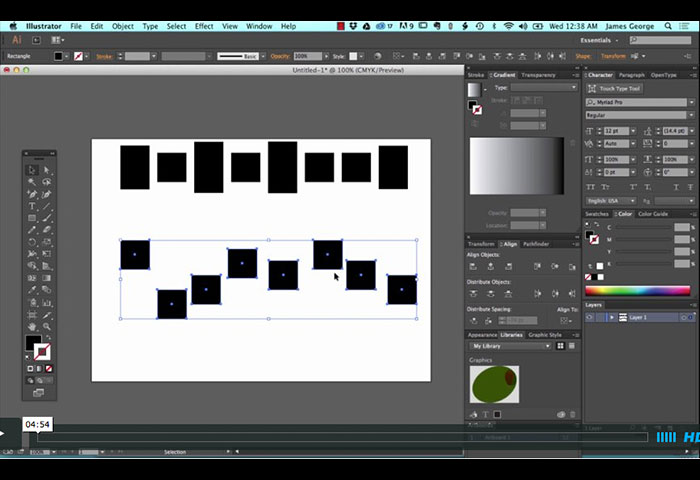Click the fill color box in toolbox
700x480 pixels.
33,343
